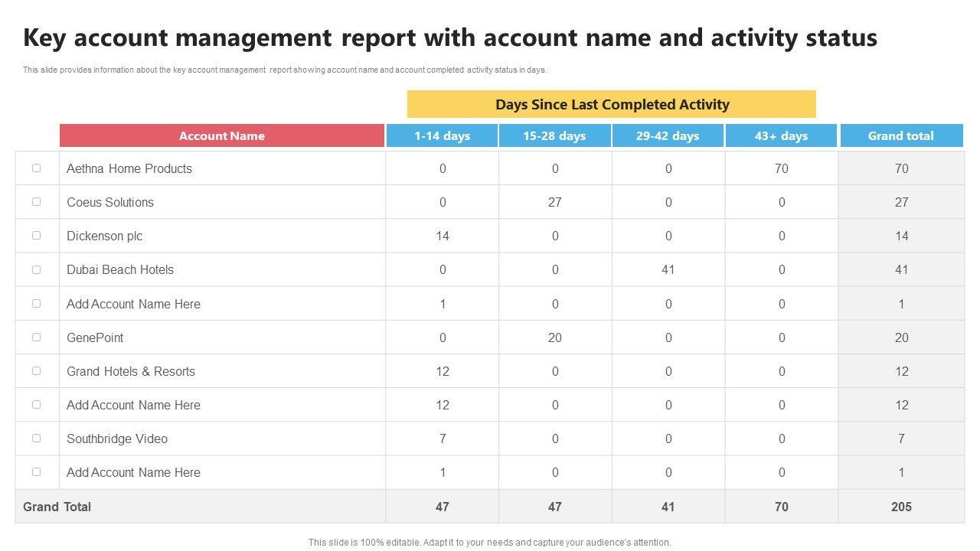
Task: Select the slide title text
Action: [450, 37]
